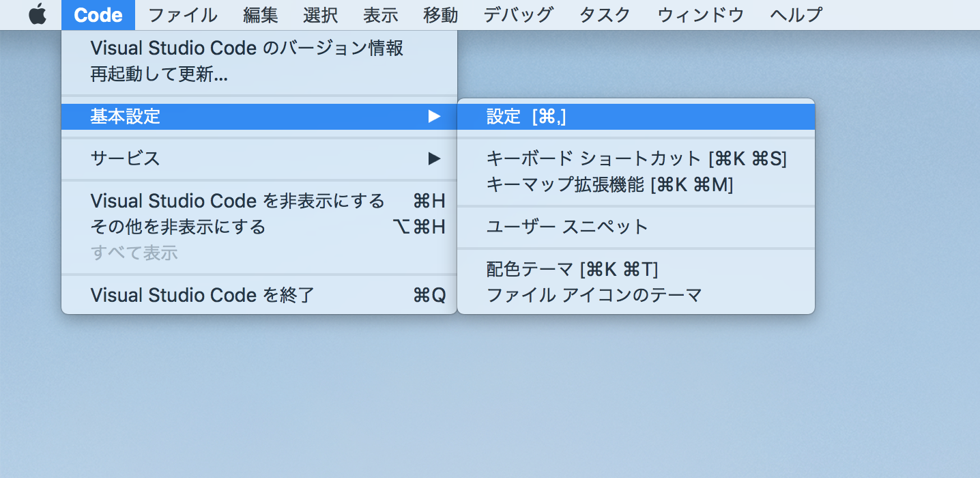Open the ヘルプ menu

tap(794, 14)
